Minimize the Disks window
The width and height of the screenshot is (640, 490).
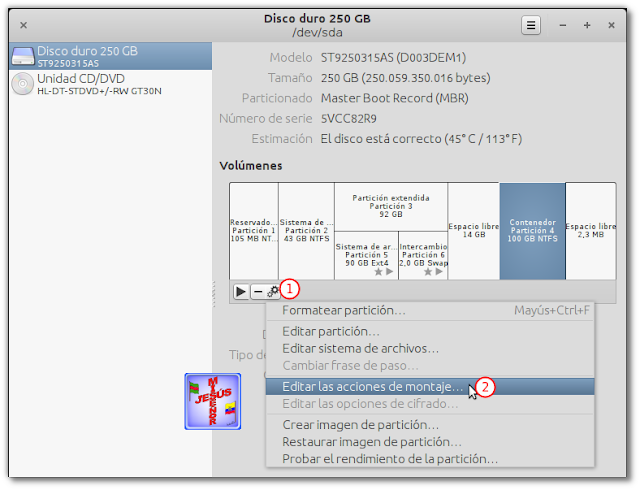563,25
